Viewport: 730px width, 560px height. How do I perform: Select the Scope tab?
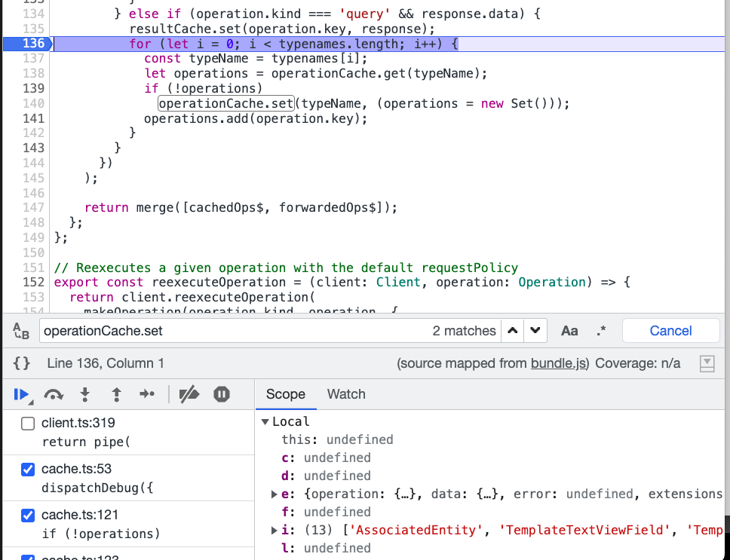coord(286,393)
